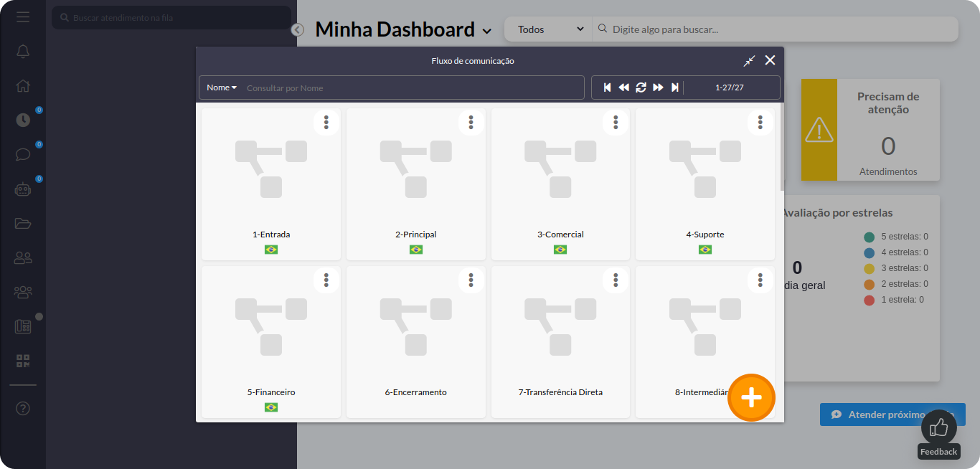Open notifications bell icon
This screenshot has width=980, height=469.
[x=23, y=52]
